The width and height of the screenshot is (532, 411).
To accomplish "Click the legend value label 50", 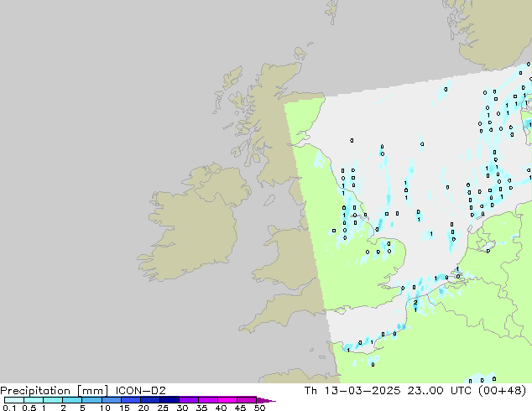I will pos(260,408).
